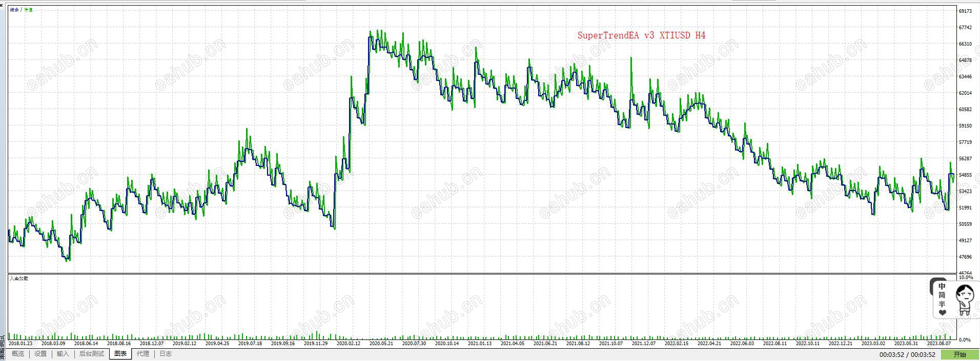Screen dimensions: 980x361
Task: Click the 2023.08.07 date label
Action: (939, 344)
